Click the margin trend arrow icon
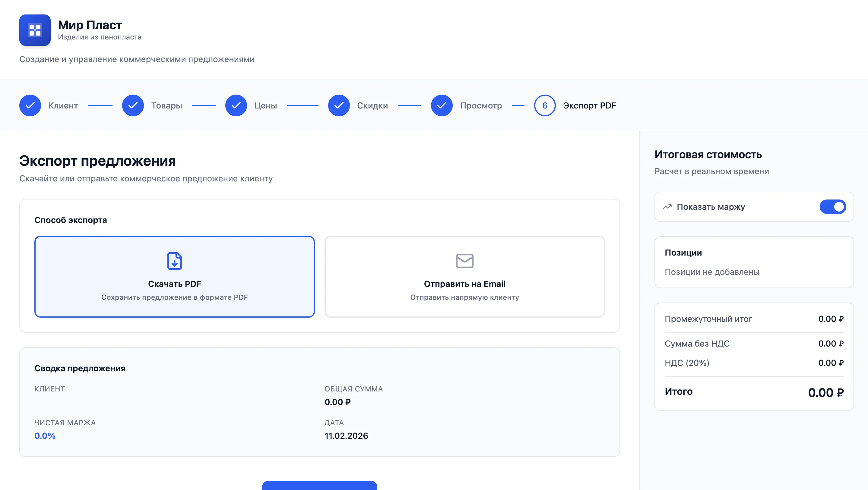 pos(667,207)
